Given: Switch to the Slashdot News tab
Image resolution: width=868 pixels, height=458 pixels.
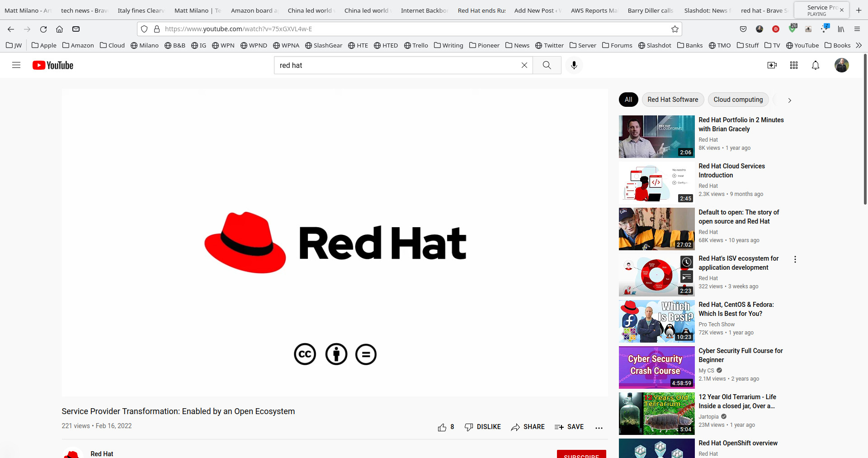Looking at the screenshot, I should (708, 10).
